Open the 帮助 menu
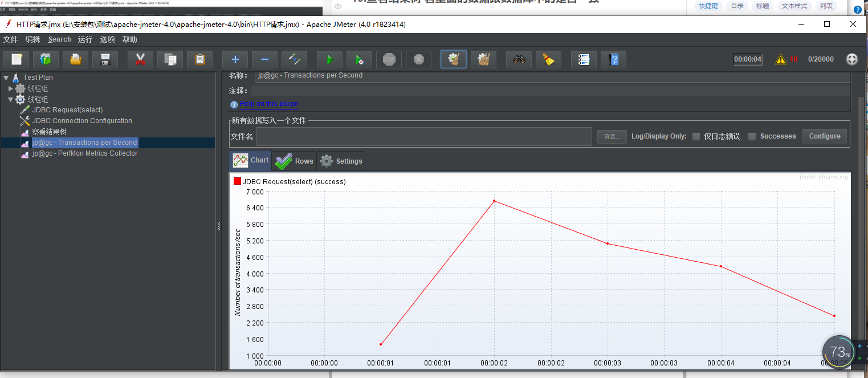Screen dimensions: 868x378 tap(130, 39)
